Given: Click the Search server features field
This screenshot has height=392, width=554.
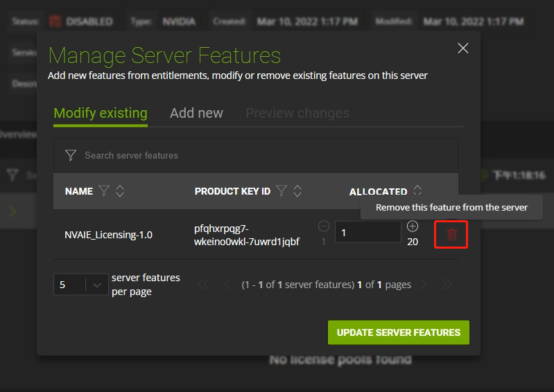Looking at the screenshot, I should pos(263,155).
